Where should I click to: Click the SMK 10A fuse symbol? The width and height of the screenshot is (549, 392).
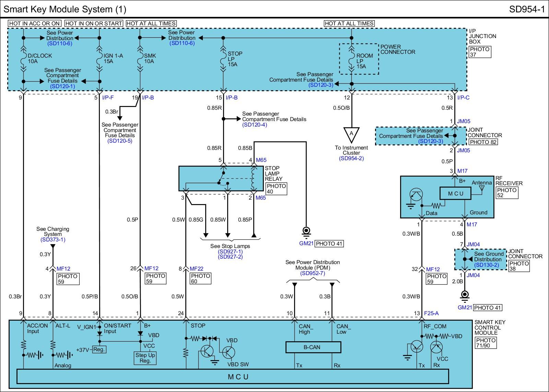pyautogui.click(x=140, y=61)
